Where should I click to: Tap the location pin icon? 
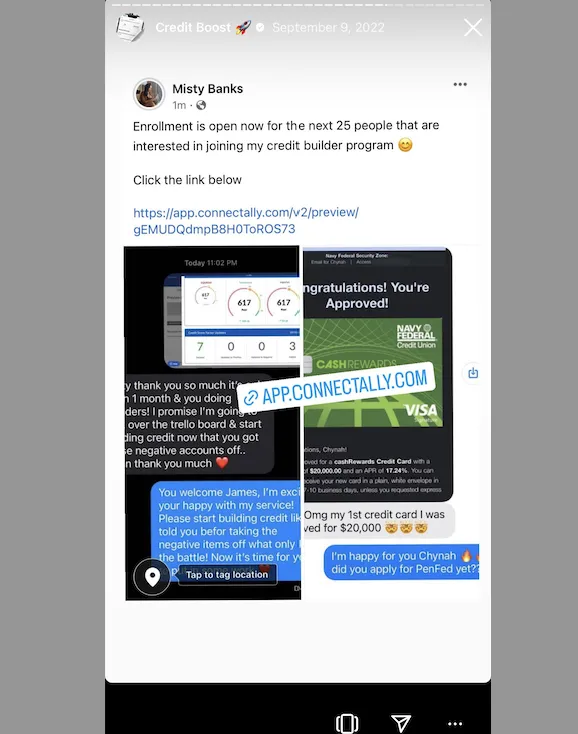coord(152,577)
